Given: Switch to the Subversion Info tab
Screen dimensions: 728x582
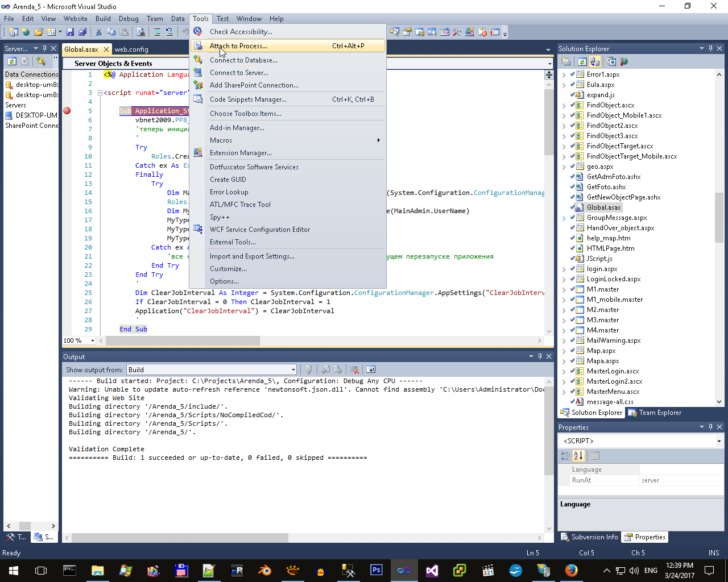Looking at the screenshot, I should tap(590, 537).
